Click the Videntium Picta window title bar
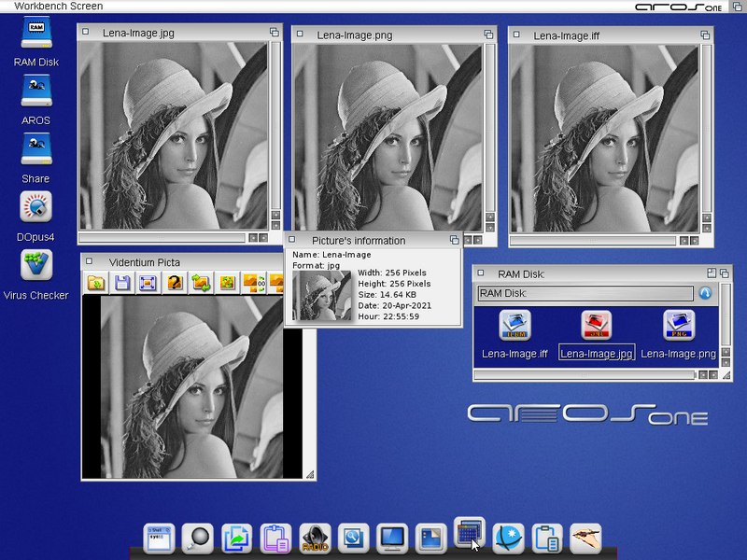747x560 pixels. [182, 262]
